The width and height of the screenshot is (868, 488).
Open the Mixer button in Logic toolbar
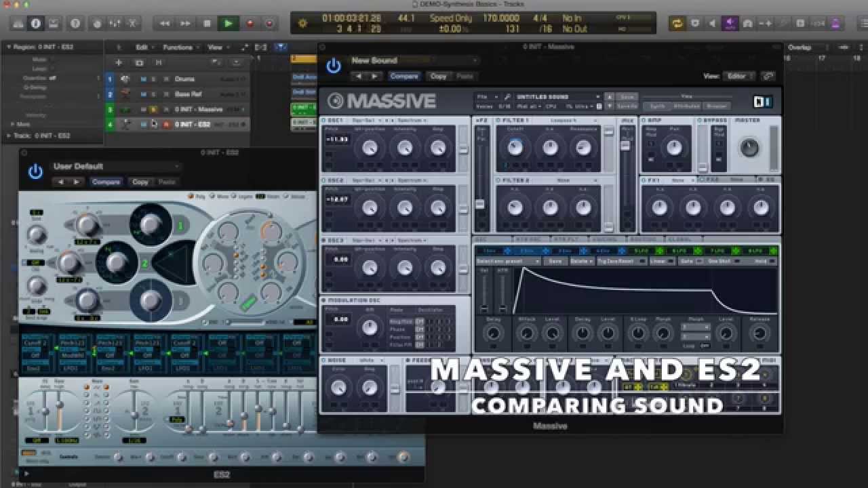(x=115, y=23)
